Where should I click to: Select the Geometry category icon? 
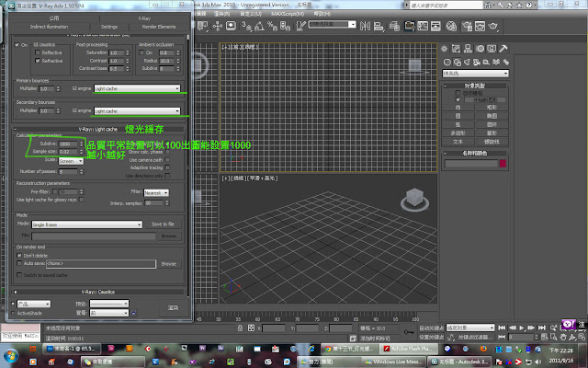[x=447, y=62]
